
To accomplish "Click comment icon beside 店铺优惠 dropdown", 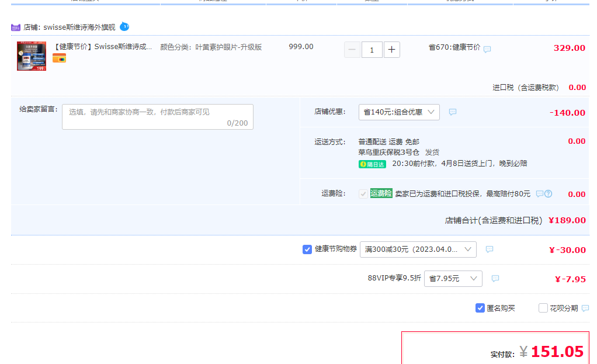I will [453, 112].
